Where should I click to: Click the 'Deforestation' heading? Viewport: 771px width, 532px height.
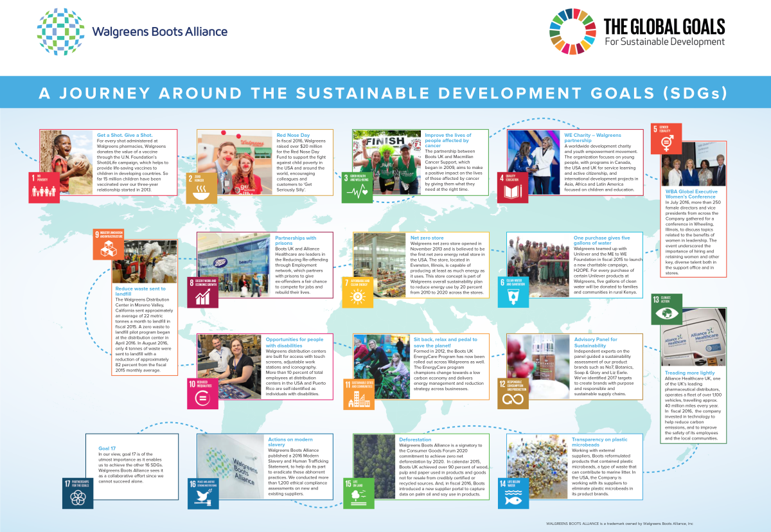point(415,439)
